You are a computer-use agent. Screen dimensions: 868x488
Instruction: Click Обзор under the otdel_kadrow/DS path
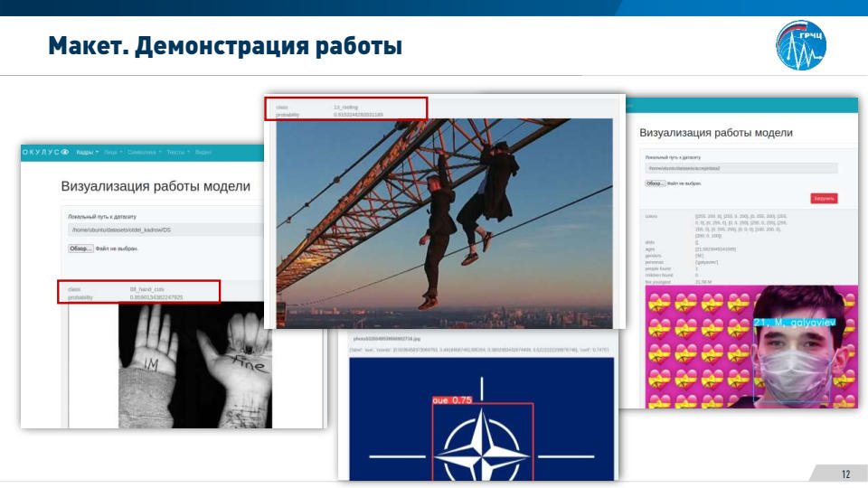pos(80,248)
